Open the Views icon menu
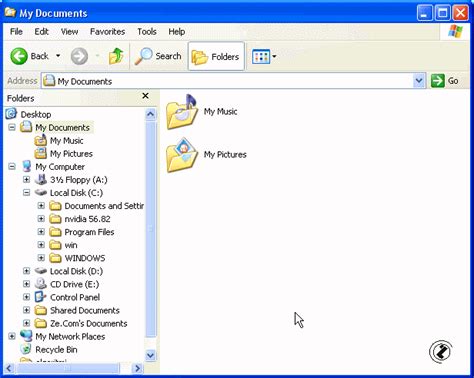The height and width of the screenshot is (378, 474). (261, 57)
